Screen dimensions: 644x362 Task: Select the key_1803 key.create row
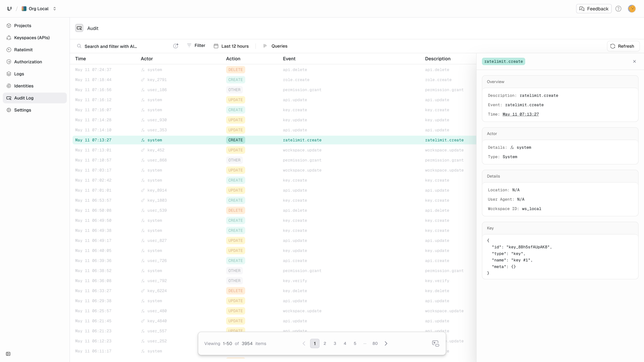tap(274, 200)
